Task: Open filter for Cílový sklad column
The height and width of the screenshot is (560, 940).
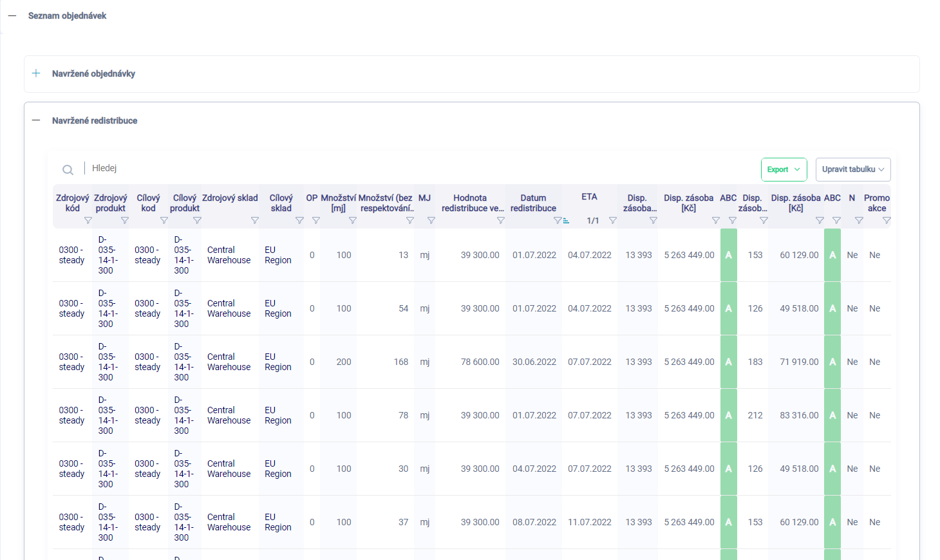Action: click(x=299, y=221)
